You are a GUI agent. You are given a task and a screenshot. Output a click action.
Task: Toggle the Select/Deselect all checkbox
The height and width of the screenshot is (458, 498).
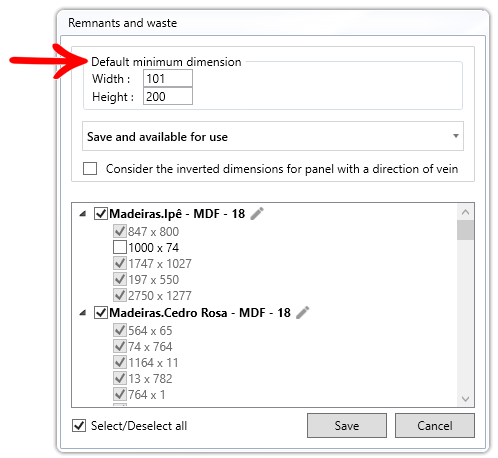(x=79, y=425)
